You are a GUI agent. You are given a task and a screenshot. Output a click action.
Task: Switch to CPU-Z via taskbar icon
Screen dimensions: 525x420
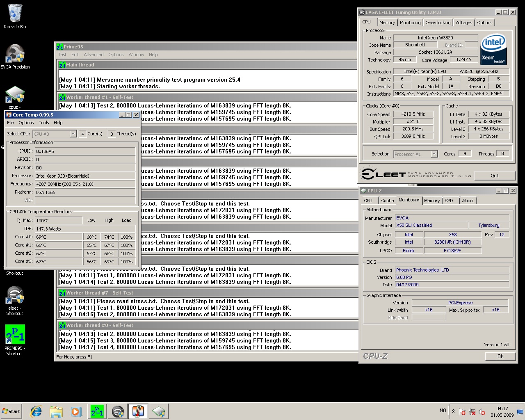click(159, 411)
